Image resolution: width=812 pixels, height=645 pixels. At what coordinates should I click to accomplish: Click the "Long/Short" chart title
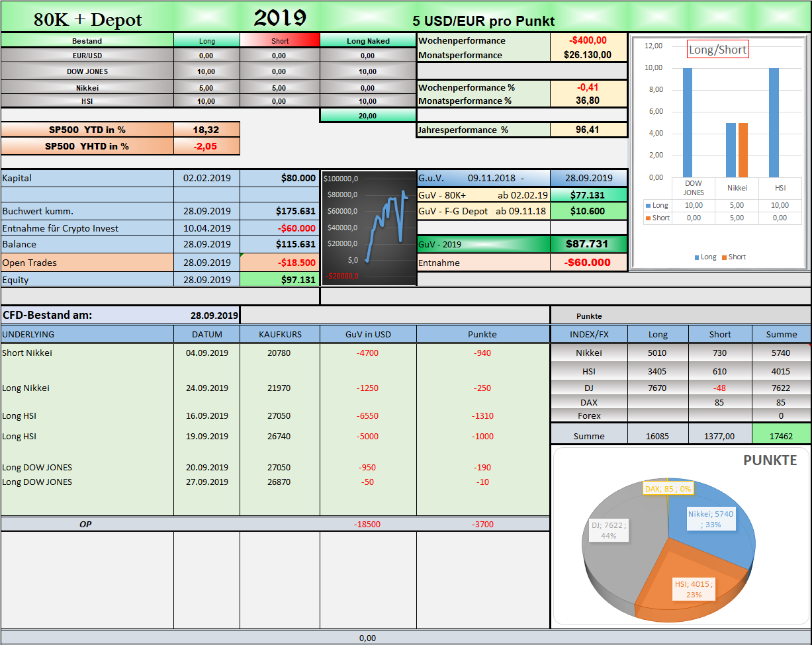[717, 50]
